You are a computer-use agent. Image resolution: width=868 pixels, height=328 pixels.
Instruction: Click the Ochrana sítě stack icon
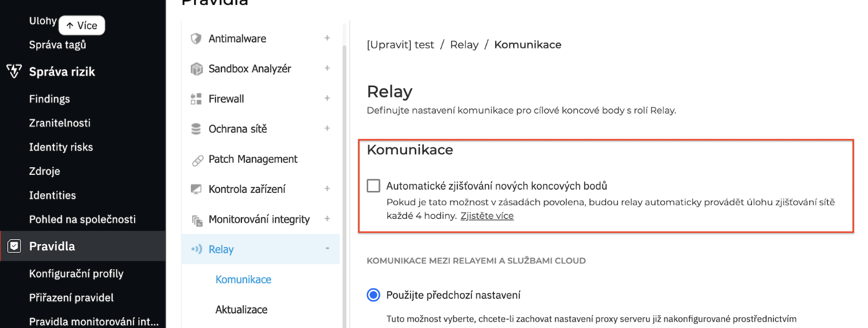coord(196,129)
